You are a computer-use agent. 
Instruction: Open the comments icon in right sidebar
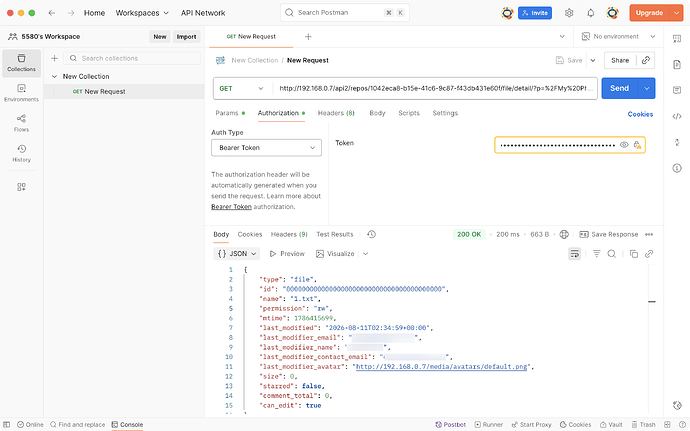coord(677,90)
